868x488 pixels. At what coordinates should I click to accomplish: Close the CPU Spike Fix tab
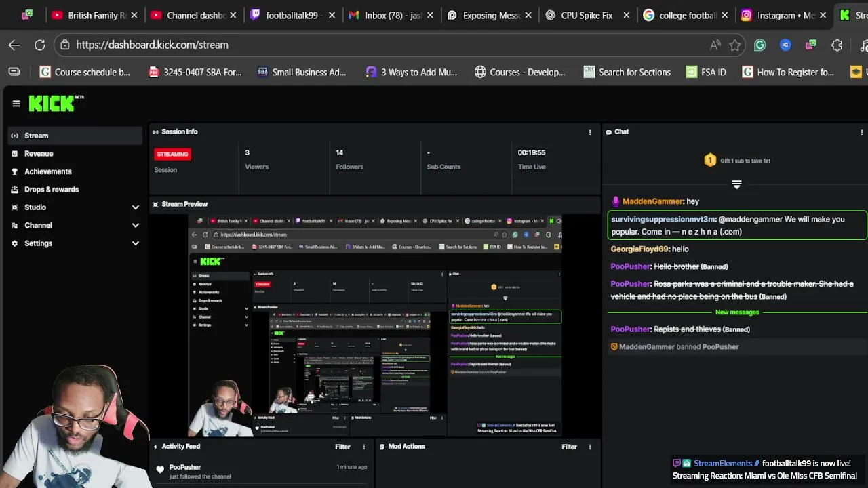point(627,15)
